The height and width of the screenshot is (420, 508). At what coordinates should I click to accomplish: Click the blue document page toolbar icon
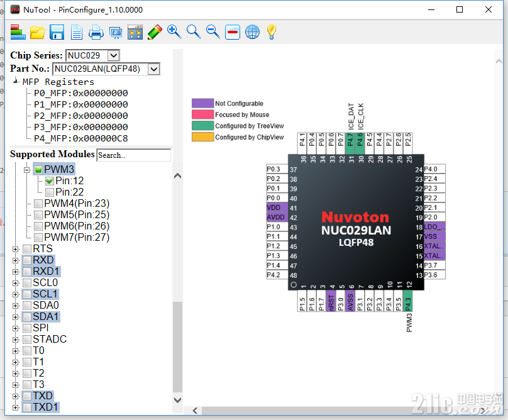tap(77, 32)
